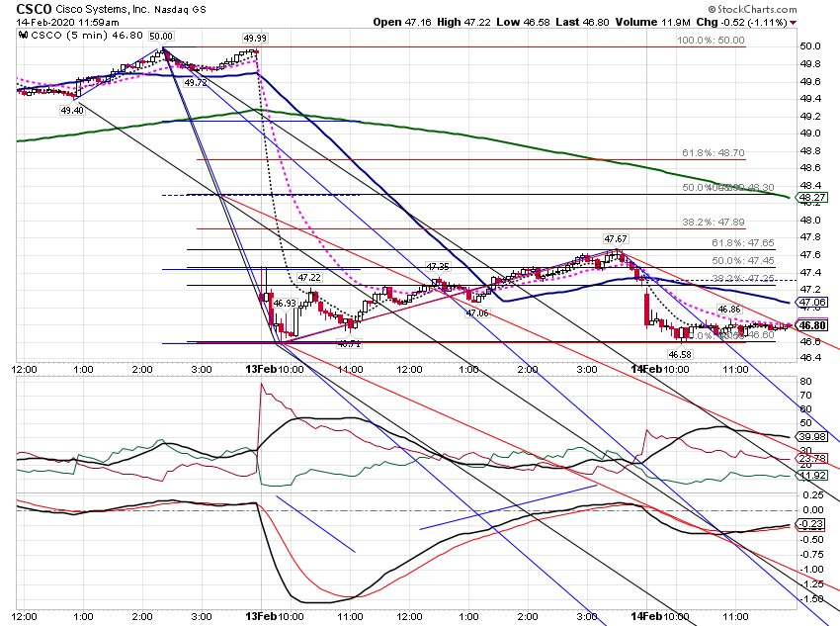Click the 47.67 swing high annotation
Viewport: 840px width, 626px height.
pyautogui.click(x=616, y=239)
